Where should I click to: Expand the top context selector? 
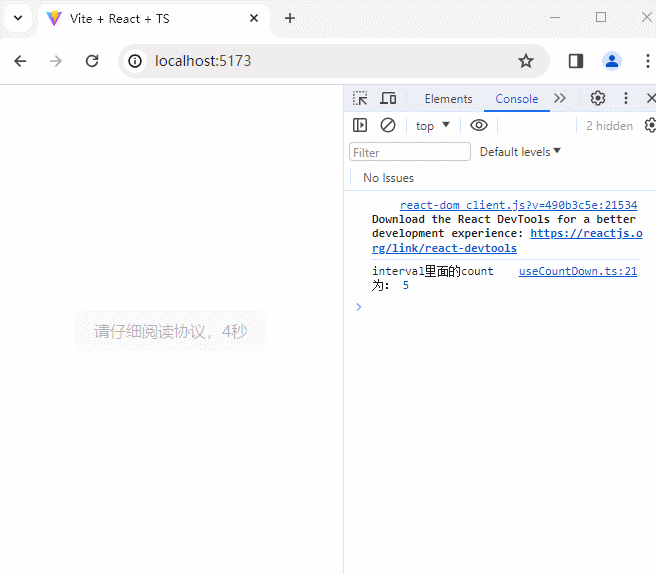click(x=433, y=126)
